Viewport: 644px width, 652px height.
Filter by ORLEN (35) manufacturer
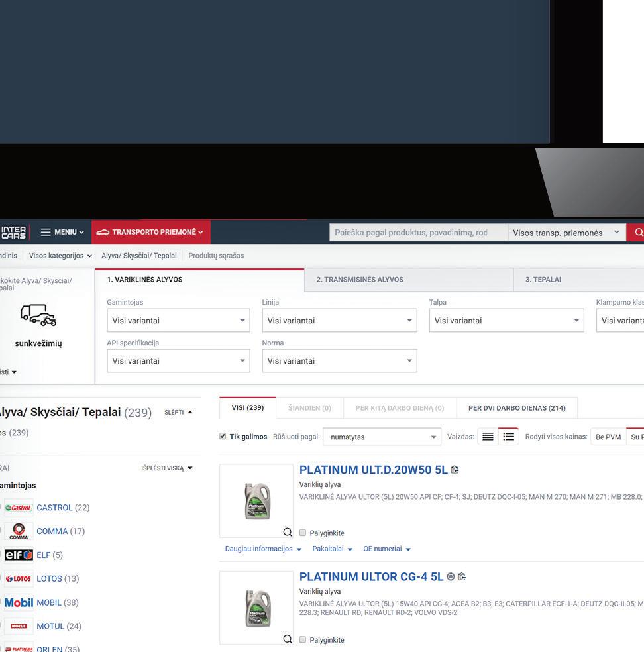tap(58, 649)
